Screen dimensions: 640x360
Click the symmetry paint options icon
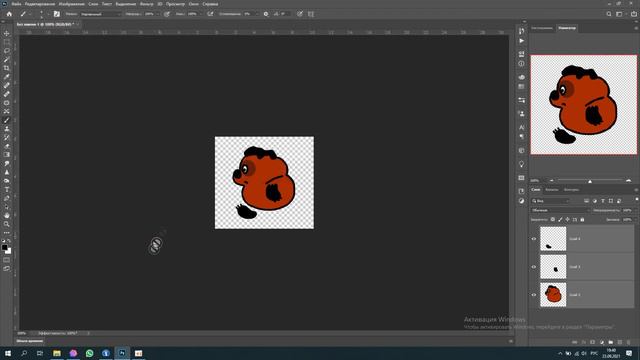pos(311,14)
